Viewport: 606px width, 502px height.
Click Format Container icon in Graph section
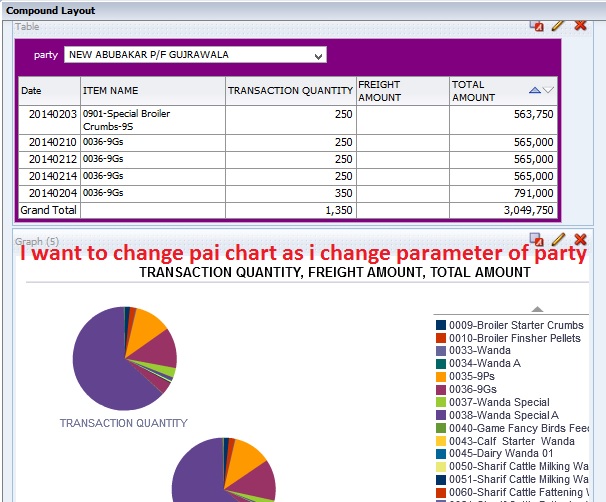click(x=536, y=240)
